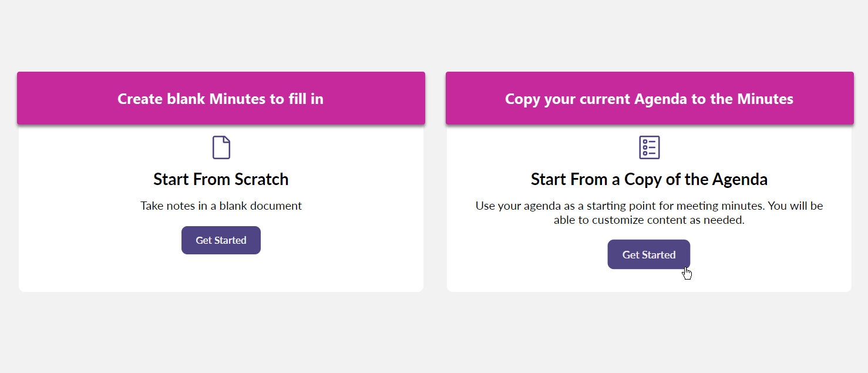Click the gray page background above the banners
This screenshot has width=868, height=373.
point(435,35)
